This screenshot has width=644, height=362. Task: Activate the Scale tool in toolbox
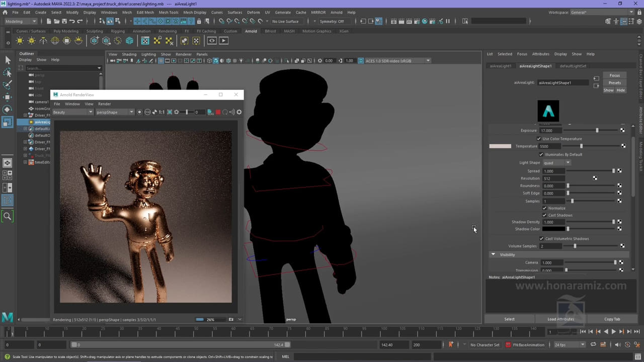pos(8,122)
